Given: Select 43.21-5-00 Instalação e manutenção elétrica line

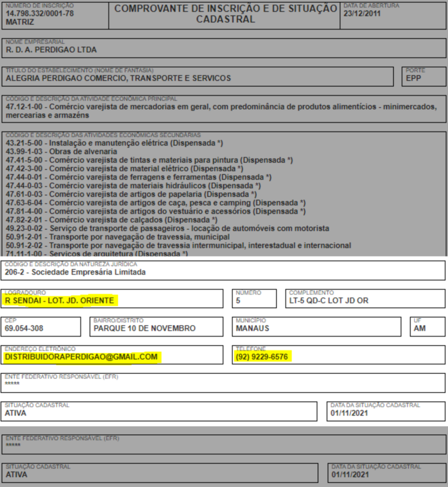Looking at the screenshot, I should tap(114, 143).
